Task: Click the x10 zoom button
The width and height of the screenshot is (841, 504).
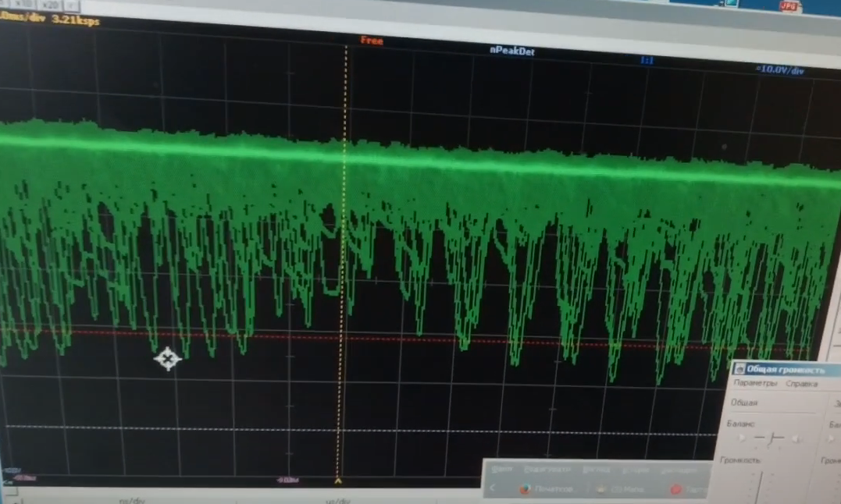Action: click(25, 4)
